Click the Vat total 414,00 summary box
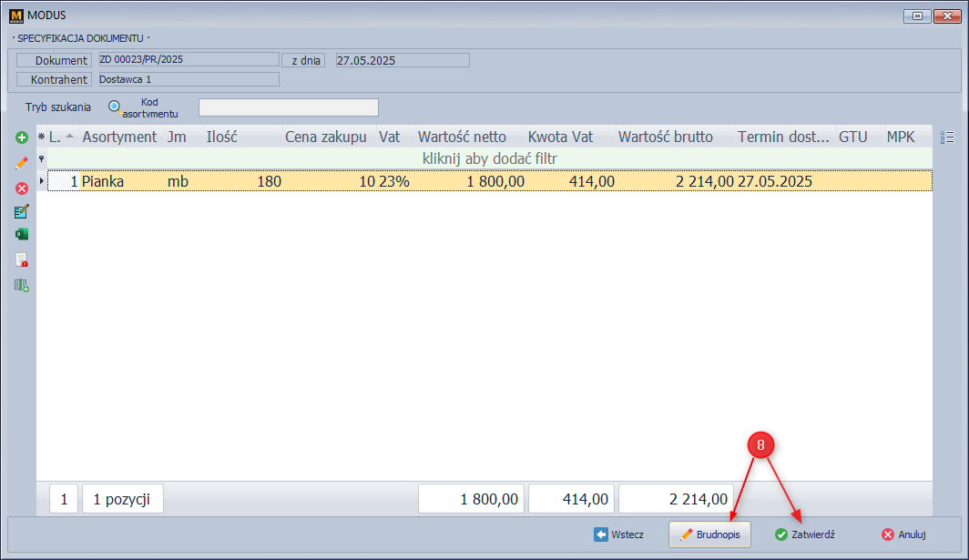This screenshot has width=969, height=560. (x=571, y=499)
